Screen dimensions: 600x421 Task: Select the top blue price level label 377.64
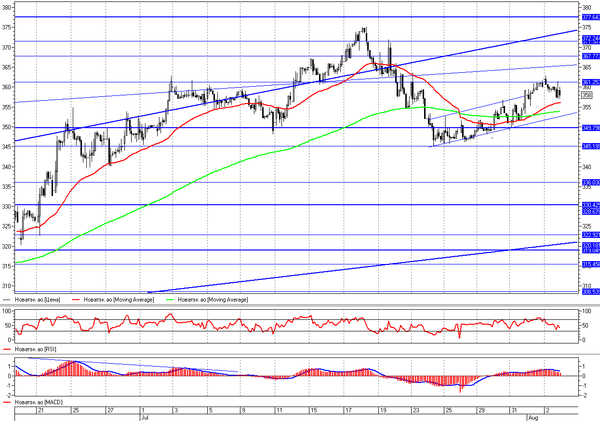pyautogui.click(x=591, y=17)
